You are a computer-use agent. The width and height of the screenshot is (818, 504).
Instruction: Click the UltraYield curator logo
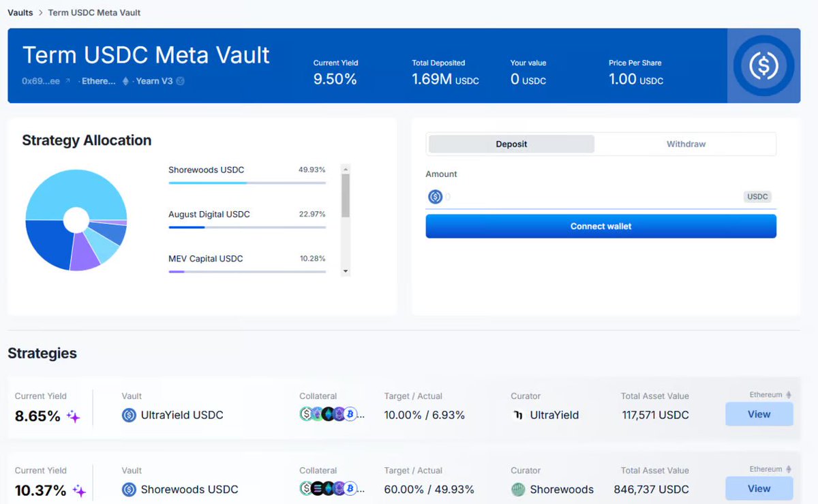[x=518, y=415]
